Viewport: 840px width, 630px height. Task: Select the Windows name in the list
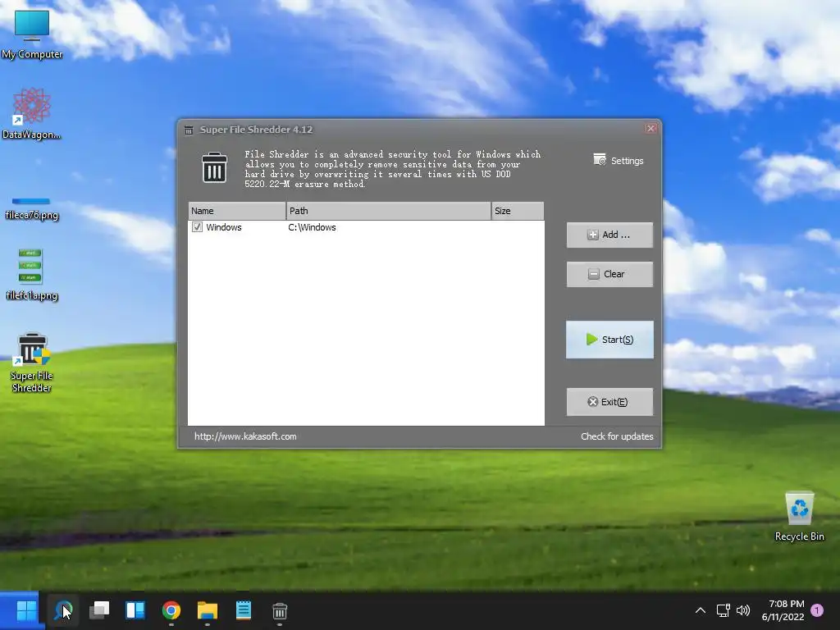tap(224, 227)
